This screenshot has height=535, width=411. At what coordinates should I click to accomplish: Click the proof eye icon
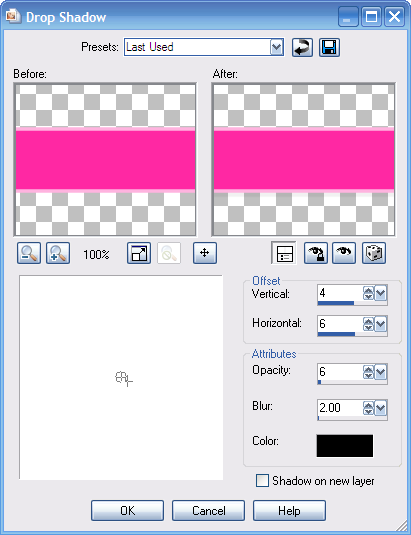click(x=344, y=253)
